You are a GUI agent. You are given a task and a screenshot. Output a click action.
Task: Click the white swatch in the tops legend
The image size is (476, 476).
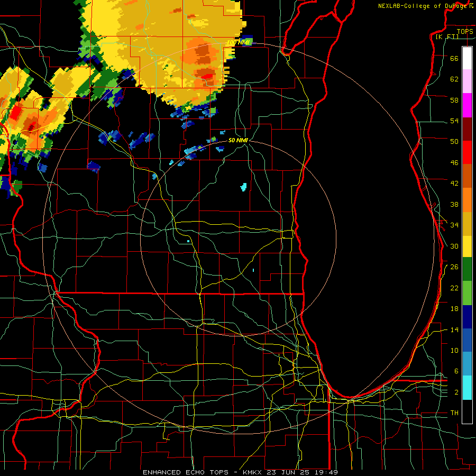click(467, 58)
